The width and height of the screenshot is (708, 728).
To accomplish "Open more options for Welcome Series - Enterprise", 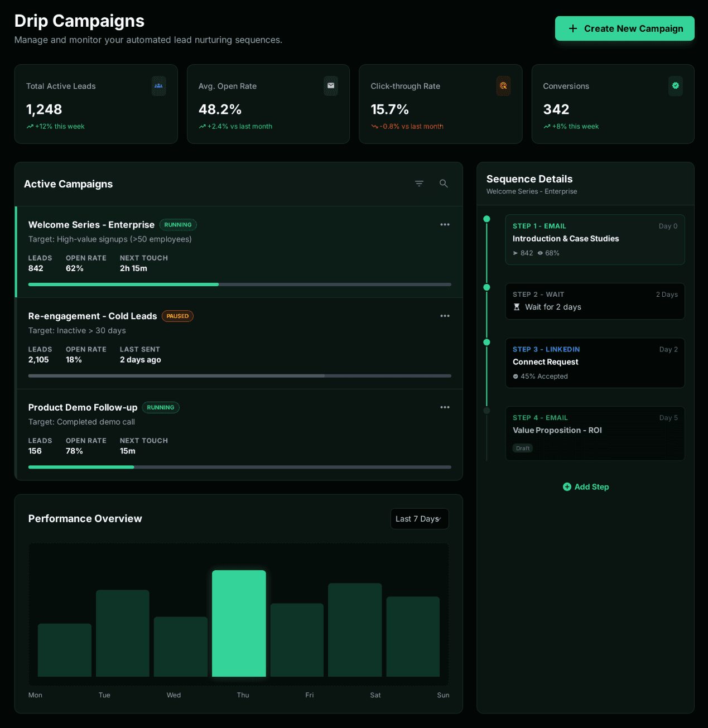I will (x=445, y=225).
